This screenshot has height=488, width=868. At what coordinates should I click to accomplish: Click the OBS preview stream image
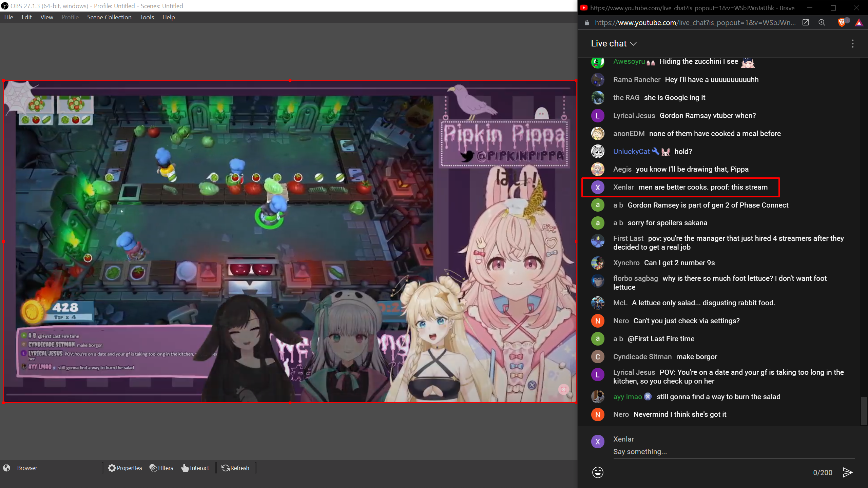290,241
